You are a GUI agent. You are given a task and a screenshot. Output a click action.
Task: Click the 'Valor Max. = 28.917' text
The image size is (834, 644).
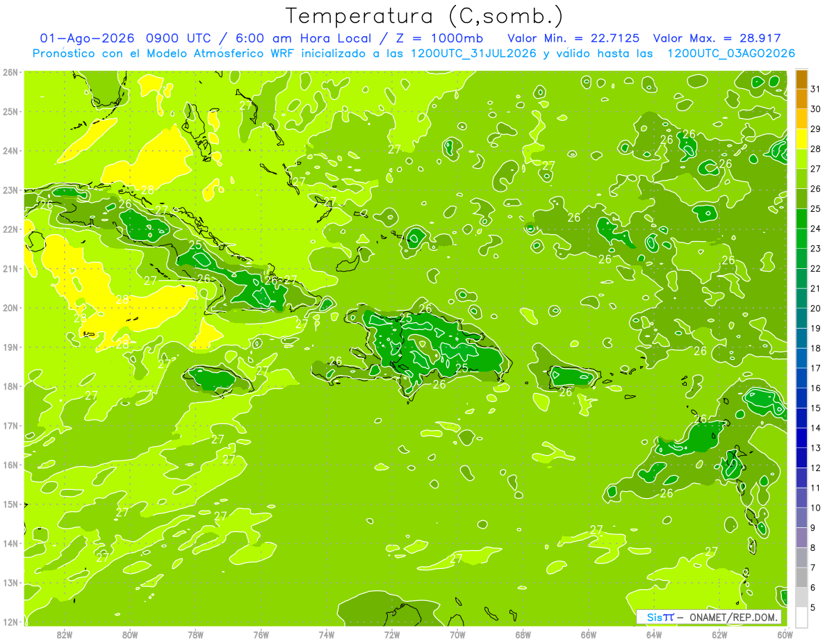coord(717,38)
